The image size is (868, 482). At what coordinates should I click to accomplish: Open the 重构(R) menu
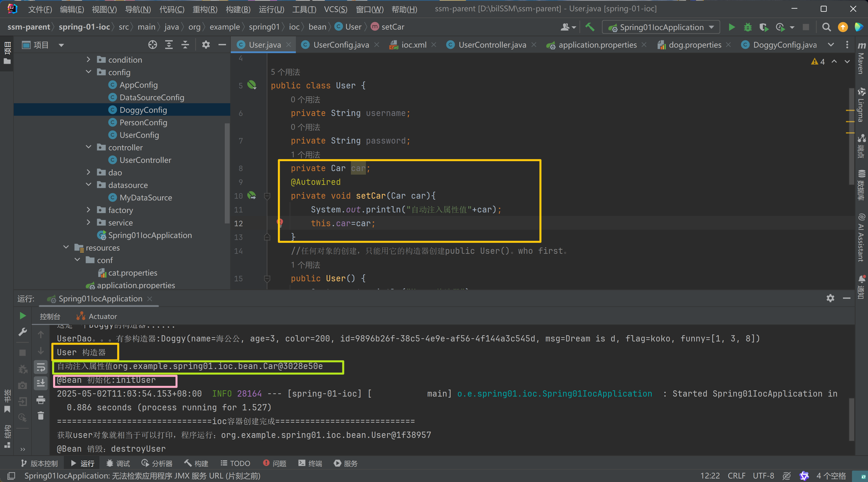[x=205, y=9]
